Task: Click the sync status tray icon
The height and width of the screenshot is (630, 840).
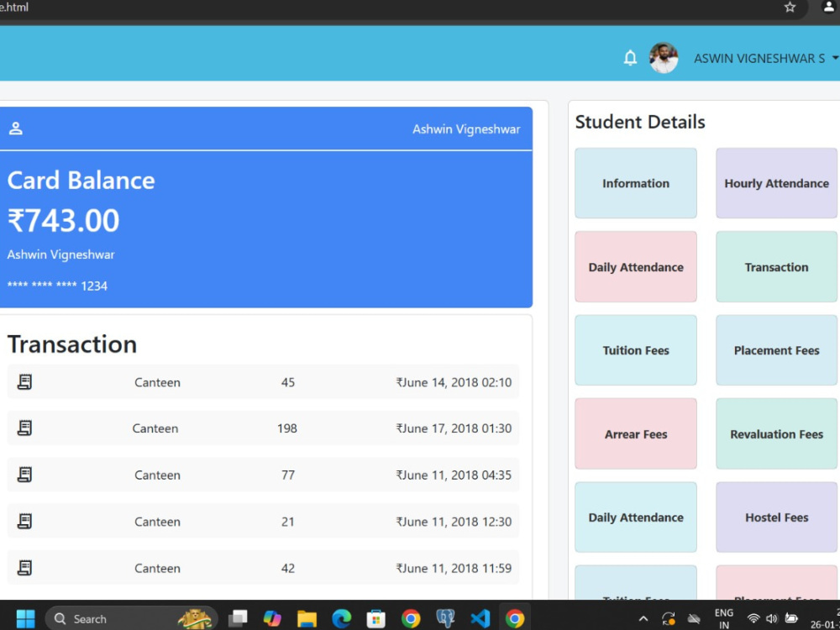Action: (x=668, y=619)
